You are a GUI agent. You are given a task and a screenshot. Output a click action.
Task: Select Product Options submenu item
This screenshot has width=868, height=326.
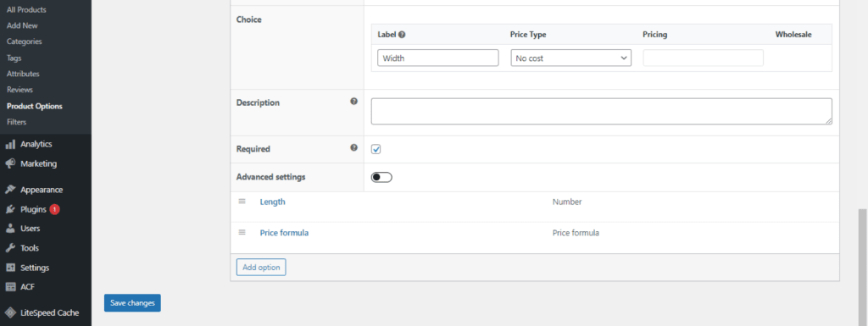[34, 106]
